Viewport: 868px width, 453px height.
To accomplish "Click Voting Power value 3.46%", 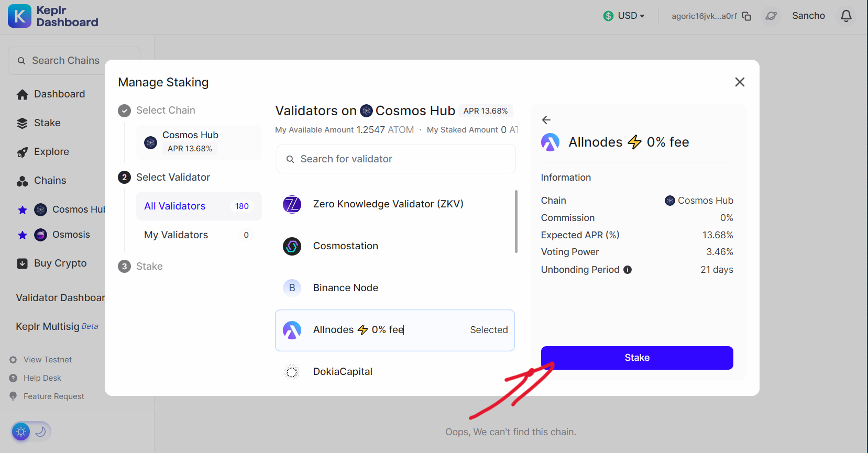I will click(720, 252).
